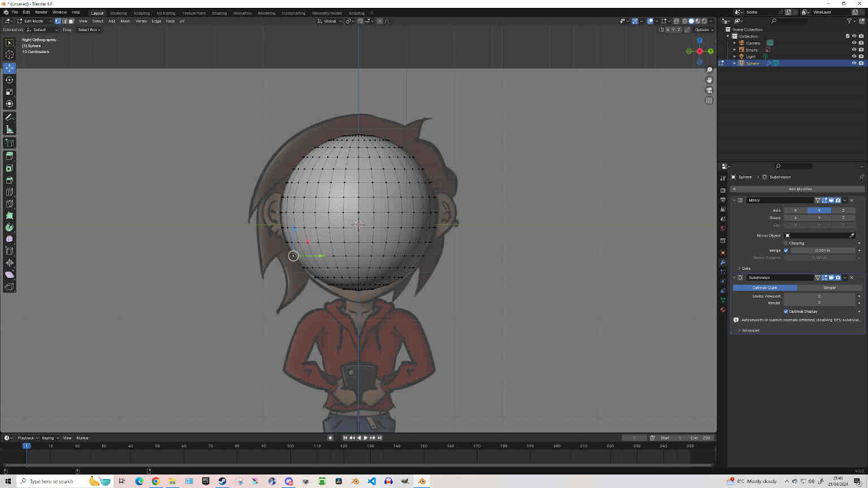
Task: Select the Annotate tool
Action: (10, 117)
